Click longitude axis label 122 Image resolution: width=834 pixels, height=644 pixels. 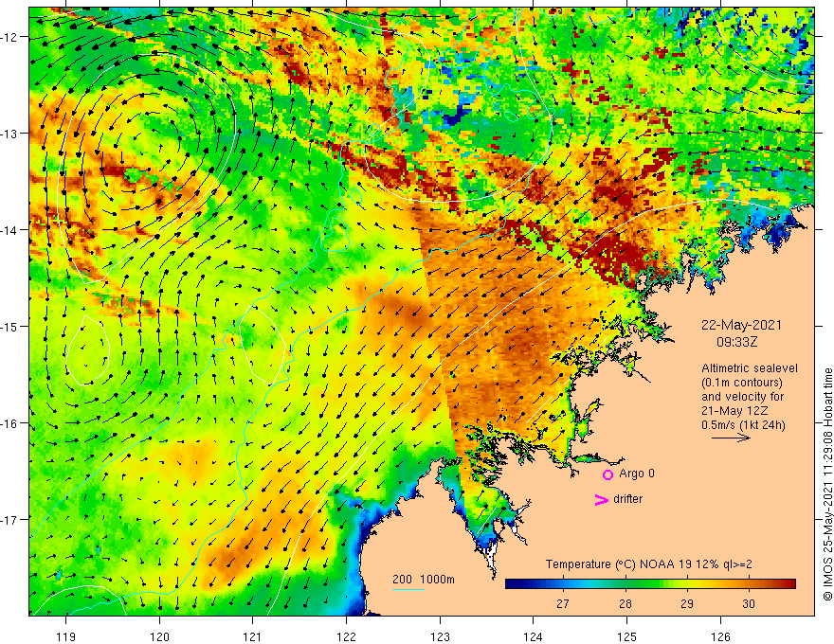coord(346,636)
